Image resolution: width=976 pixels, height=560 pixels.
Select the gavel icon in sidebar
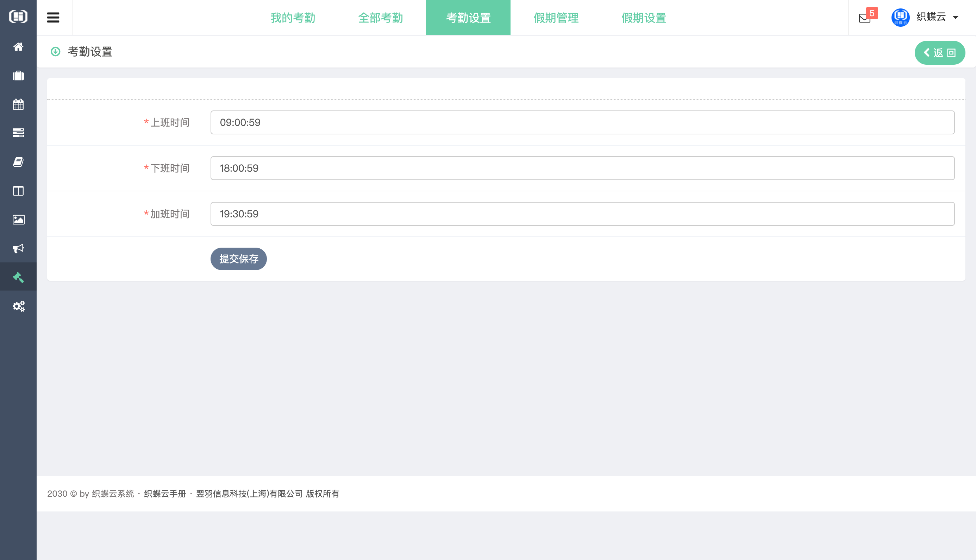(18, 277)
